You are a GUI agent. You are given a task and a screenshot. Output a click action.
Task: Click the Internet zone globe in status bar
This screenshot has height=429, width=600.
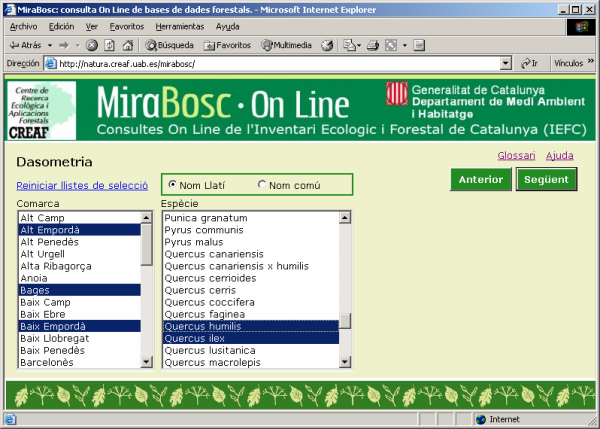point(481,419)
